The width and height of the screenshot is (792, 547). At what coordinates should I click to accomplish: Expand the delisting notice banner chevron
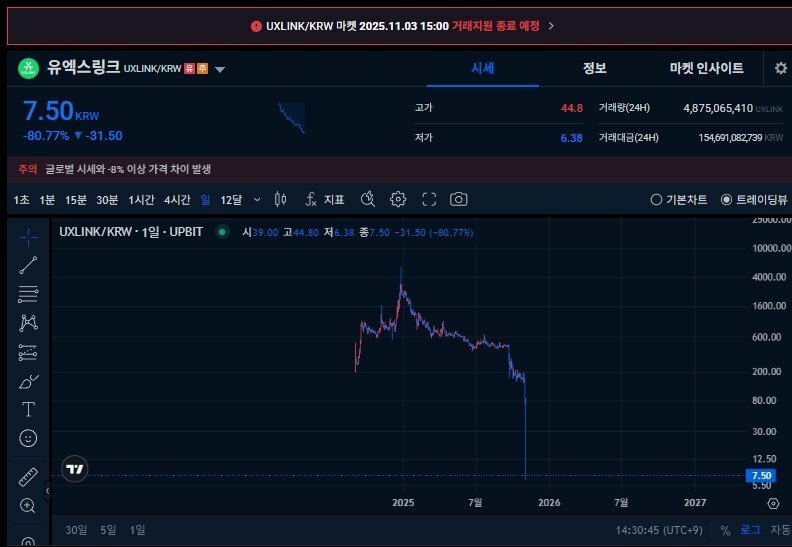[x=551, y=25]
